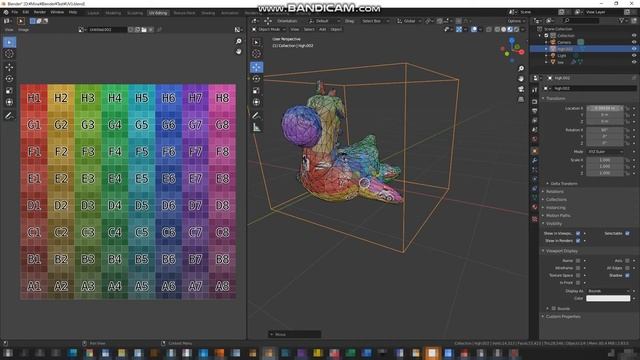Screen dimensions: 640x360
Task: Toggle the Show in Renders checkbox
Action: [578, 241]
